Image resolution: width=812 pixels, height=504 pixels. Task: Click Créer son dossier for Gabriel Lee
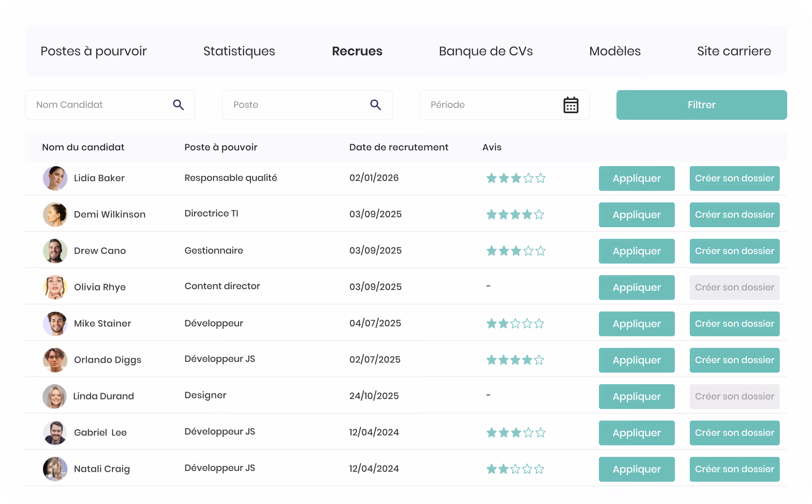click(x=735, y=433)
